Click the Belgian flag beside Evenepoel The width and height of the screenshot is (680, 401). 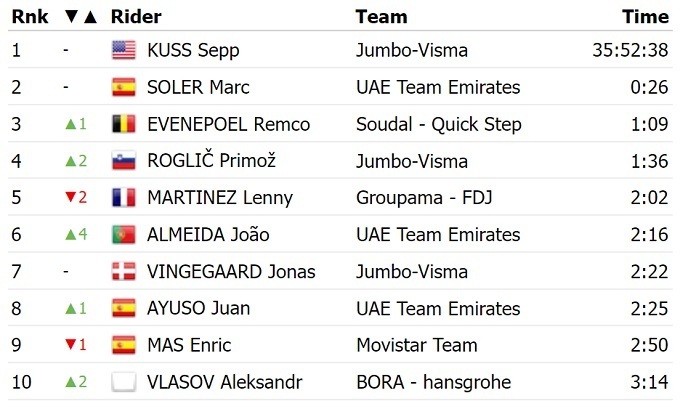click(x=123, y=124)
